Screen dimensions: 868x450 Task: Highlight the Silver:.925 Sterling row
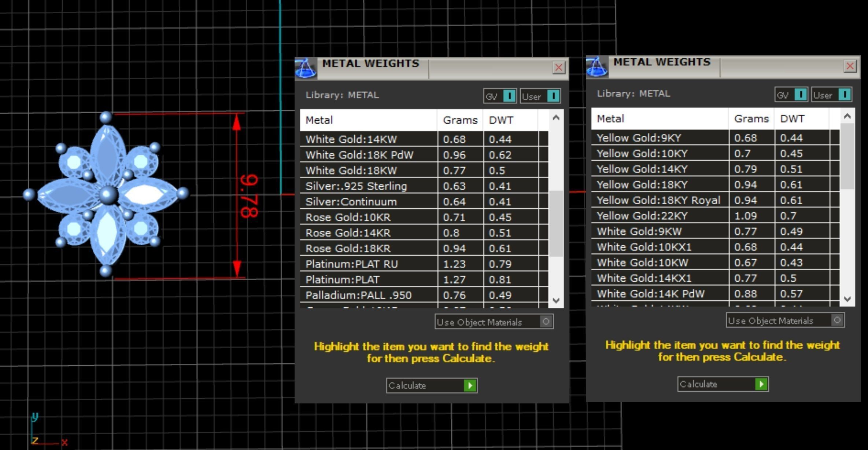(356, 186)
